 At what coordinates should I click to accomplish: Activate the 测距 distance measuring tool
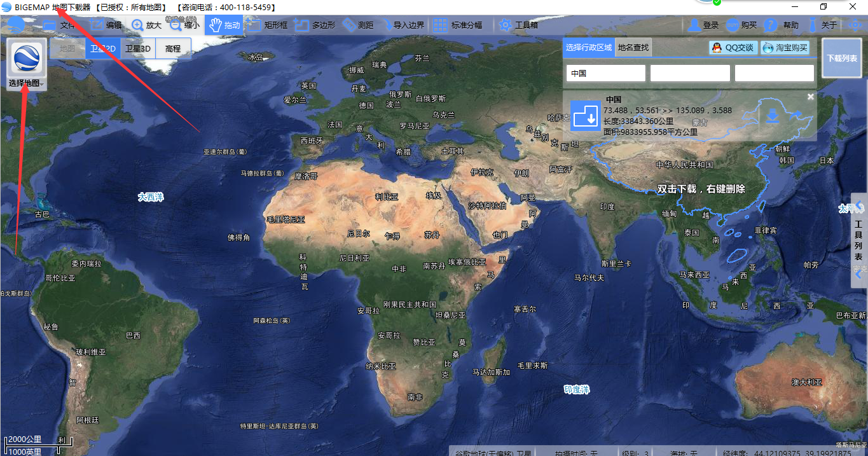349,25
